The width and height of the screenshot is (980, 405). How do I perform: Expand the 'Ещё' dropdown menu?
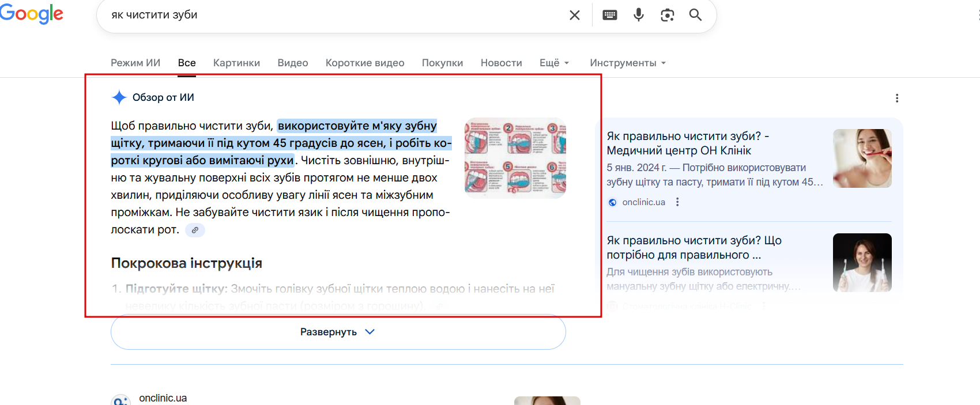(555, 63)
